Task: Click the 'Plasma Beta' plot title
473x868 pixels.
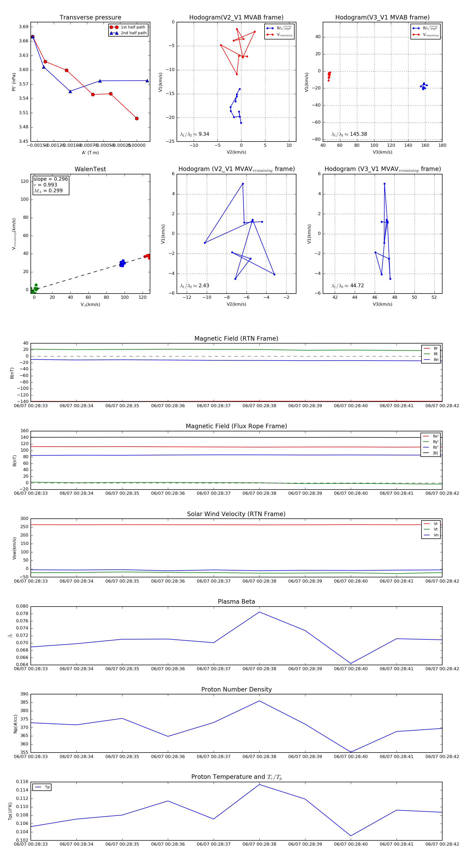Action: (236, 602)
